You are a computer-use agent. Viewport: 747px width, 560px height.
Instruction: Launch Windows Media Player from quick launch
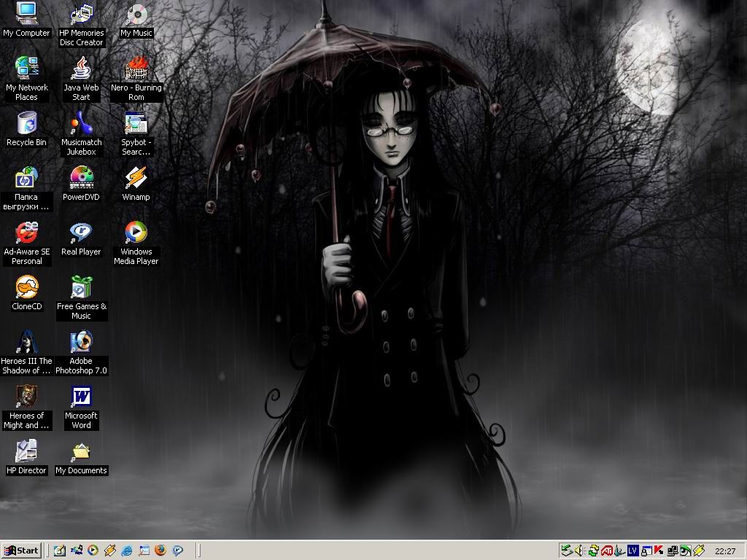click(x=93, y=551)
